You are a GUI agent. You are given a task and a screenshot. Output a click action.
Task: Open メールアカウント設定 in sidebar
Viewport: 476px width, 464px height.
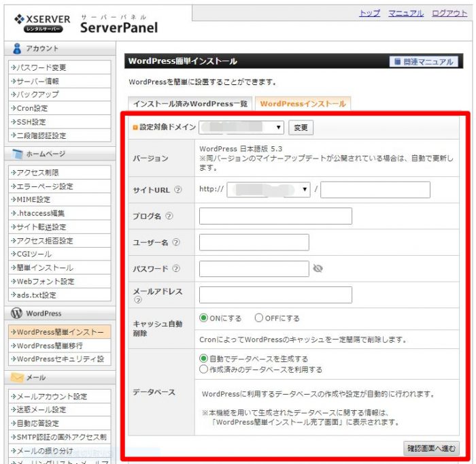[x=60, y=396]
